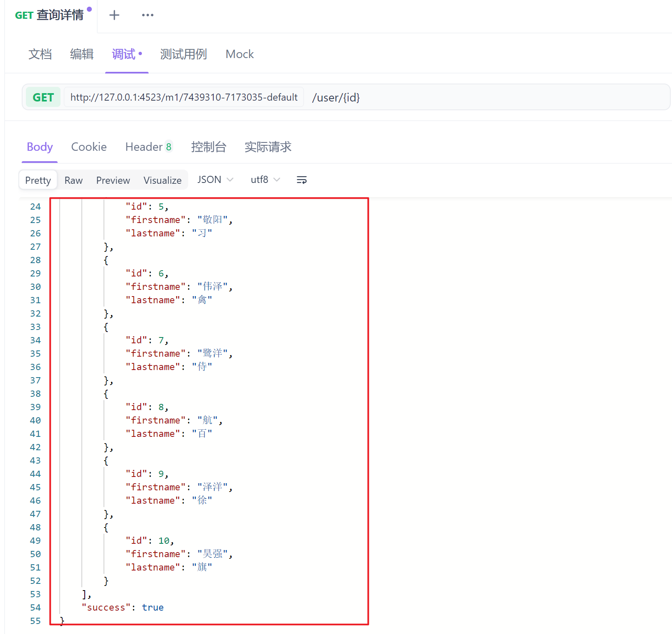The height and width of the screenshot is (634, 672).
Task: Open the Mock tab
Action: [240, 54]
